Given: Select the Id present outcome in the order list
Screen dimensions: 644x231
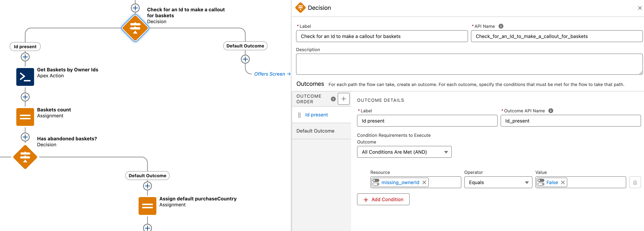Looking at the screenshot, I should click(316, 115).
